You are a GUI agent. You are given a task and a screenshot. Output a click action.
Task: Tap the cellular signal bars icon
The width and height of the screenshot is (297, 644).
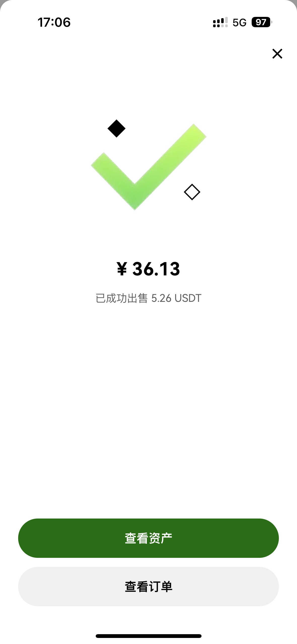[x=220, y=22]
